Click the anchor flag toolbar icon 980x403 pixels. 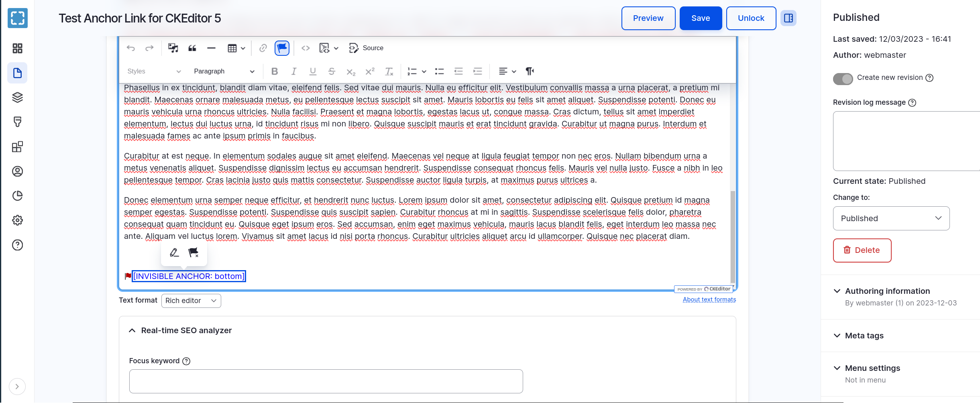[282, 48]
